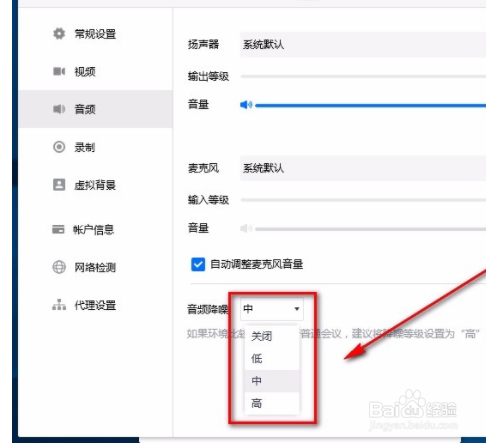Viewport: 486px width, 443px height.
Task: Select the 音频 tab in sidebar
Action: click(x=96, y=109)
